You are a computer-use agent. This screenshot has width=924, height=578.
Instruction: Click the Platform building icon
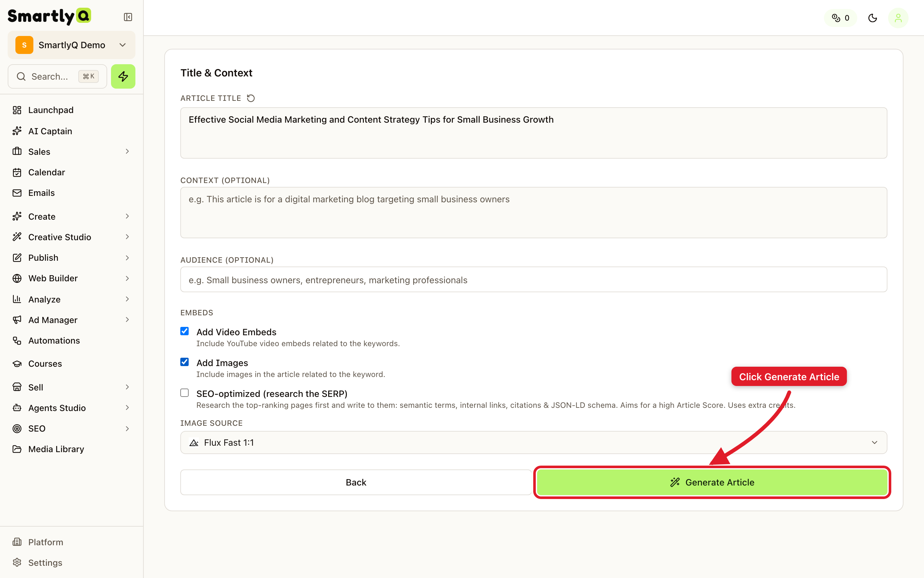point(17,542)
